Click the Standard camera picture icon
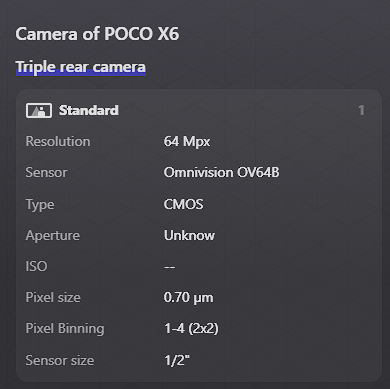 click(39, 110)
